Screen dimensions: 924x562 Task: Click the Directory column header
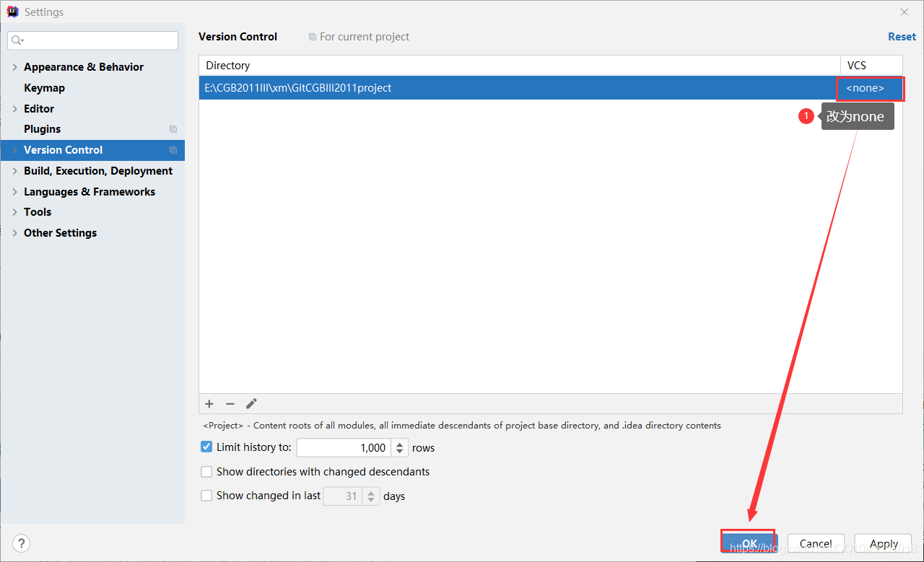(520, 66)
